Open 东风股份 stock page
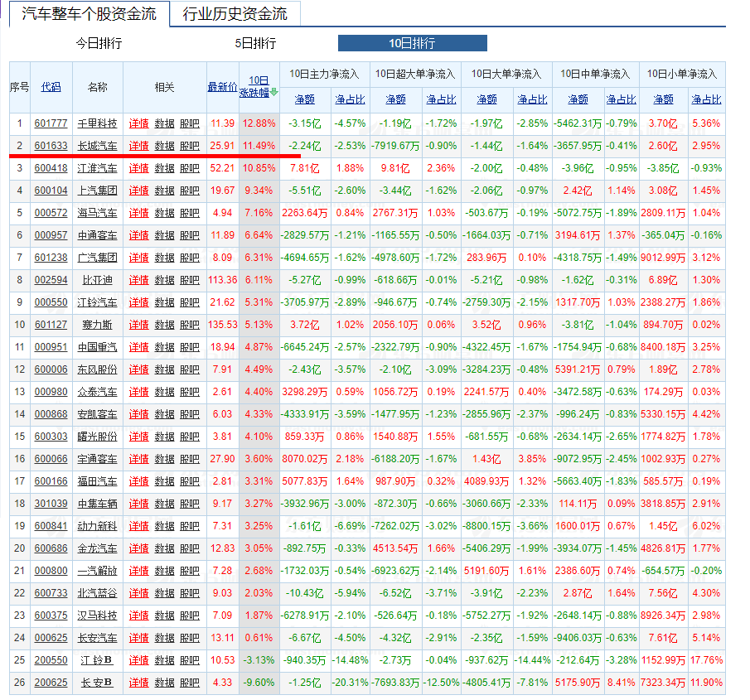Image resolution: width=750 pixels, height=700 pixels. pos(98,369)
